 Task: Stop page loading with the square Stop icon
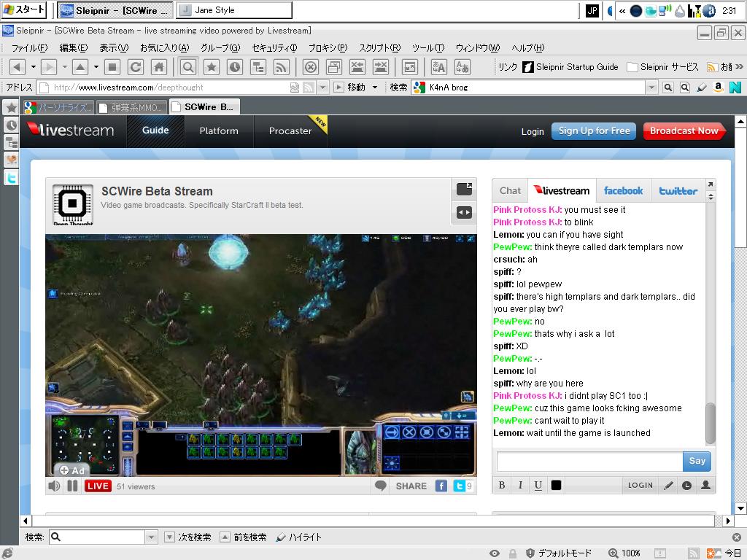(112, 67)
